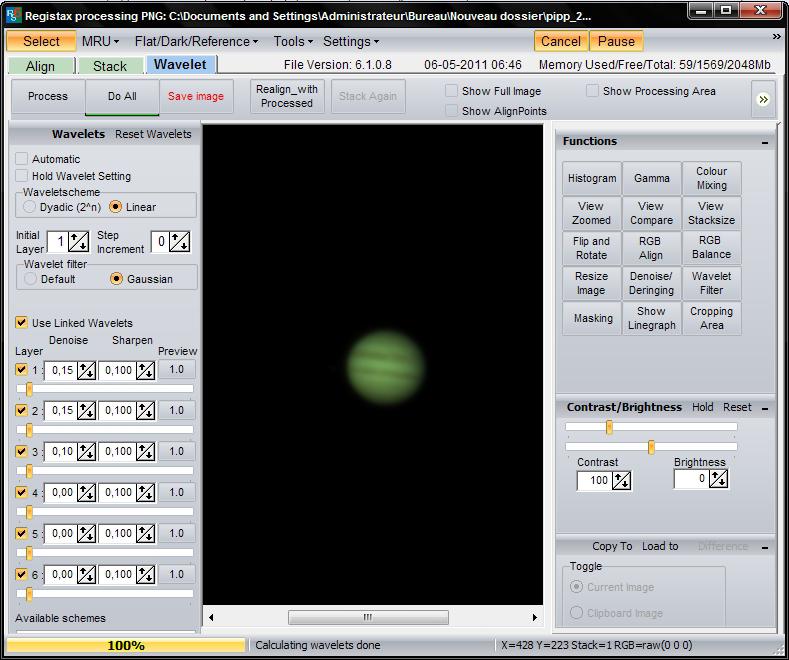Open the Gamma function
Viewport: 789px width, 660px height.
[x=652, y=179]
